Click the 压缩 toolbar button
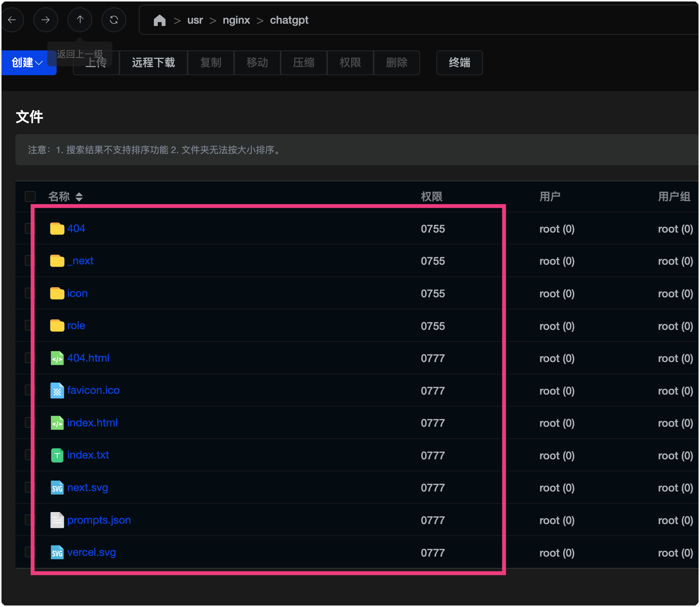700x607 pixels. (304, 62)
